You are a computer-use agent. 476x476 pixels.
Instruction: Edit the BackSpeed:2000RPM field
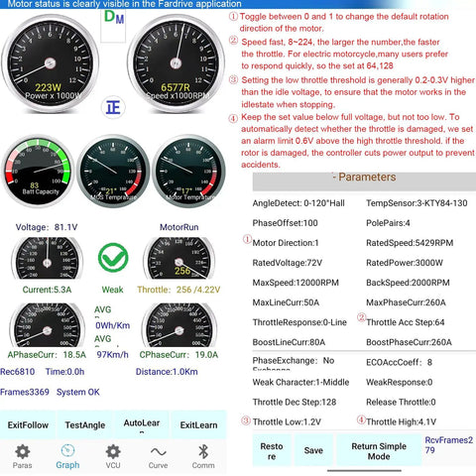(x=408, y=283)
